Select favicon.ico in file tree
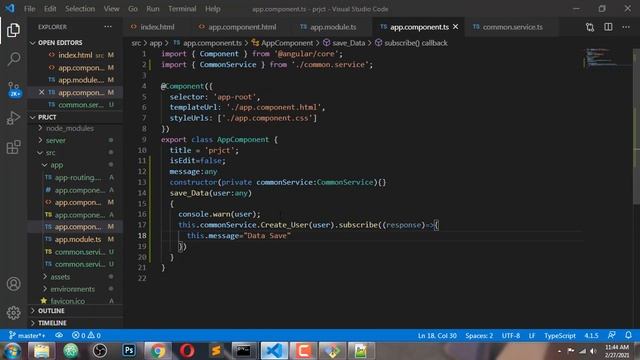This screenshot has width=640, height=360. (76, 301)
